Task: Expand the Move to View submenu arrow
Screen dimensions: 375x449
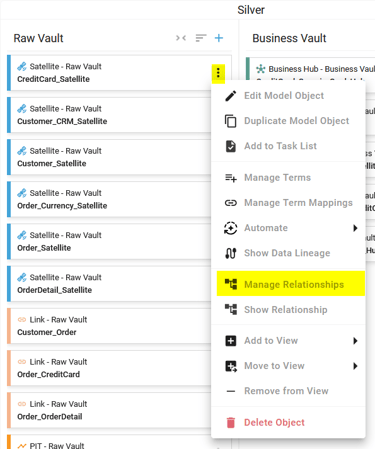Action: click(355, 366)
